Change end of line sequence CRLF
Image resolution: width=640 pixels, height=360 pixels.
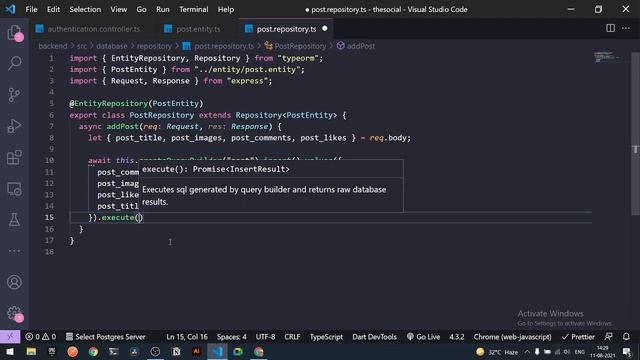point(292,337)
